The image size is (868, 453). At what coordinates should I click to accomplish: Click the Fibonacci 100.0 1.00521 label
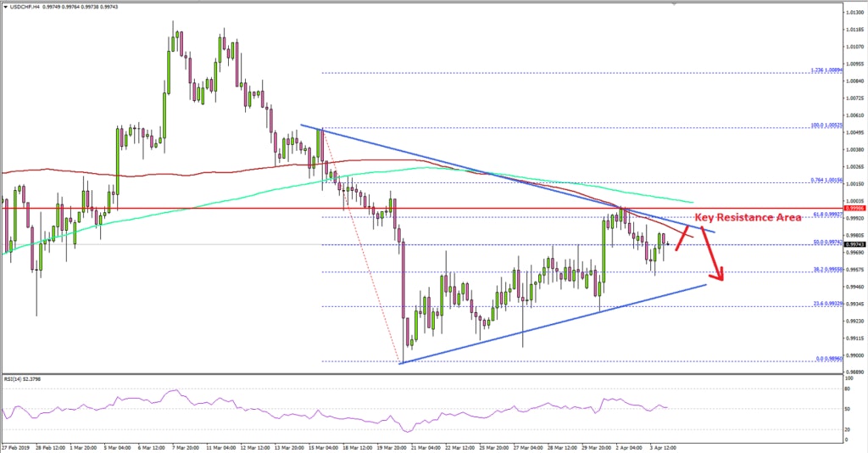[x=826, y=126]
